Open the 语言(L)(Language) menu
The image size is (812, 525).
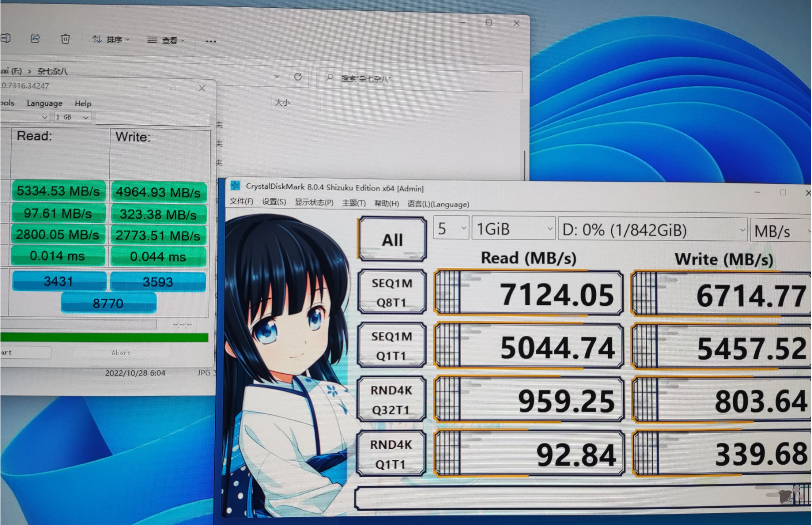click(438, 204)
